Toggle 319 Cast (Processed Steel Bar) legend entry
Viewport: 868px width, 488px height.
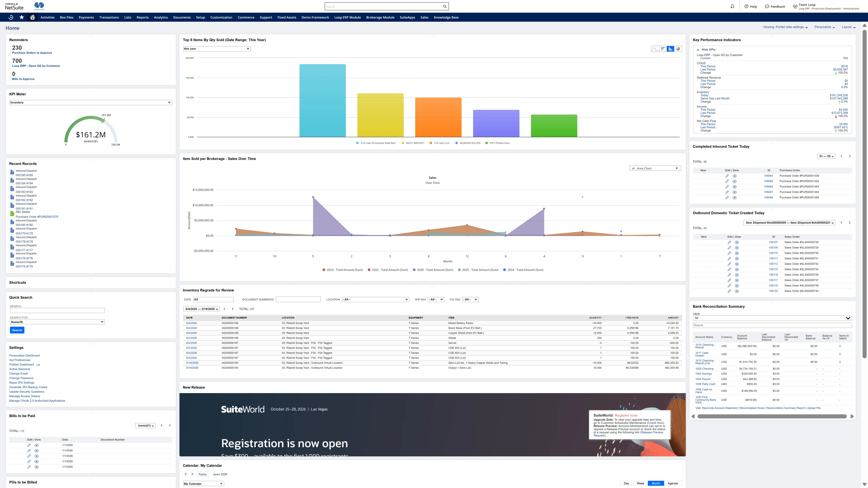click(376, 143)
